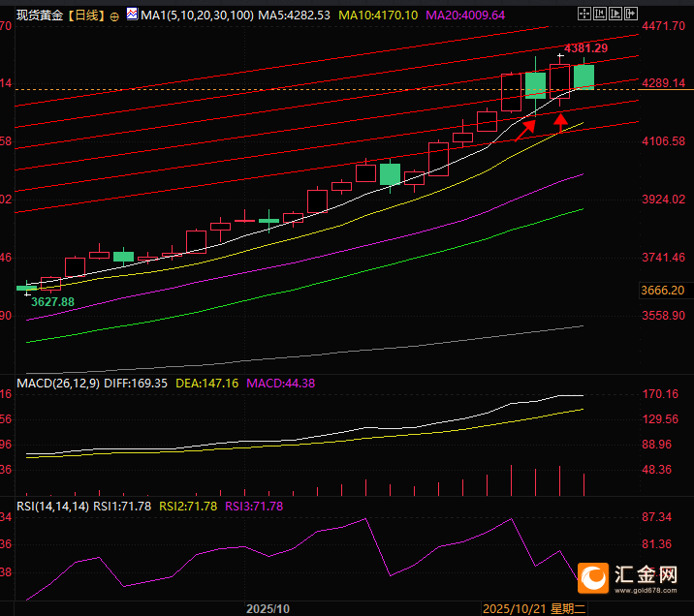
Task: Click the 4471.70 price axis label
Action: 663,25
